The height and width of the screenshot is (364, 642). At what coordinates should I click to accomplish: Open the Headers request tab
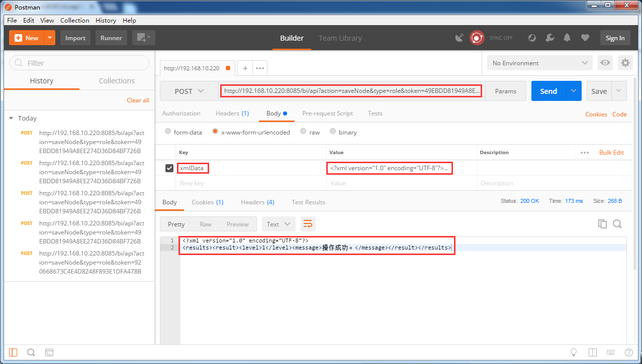pyautogui.click(x=232, y=113)
